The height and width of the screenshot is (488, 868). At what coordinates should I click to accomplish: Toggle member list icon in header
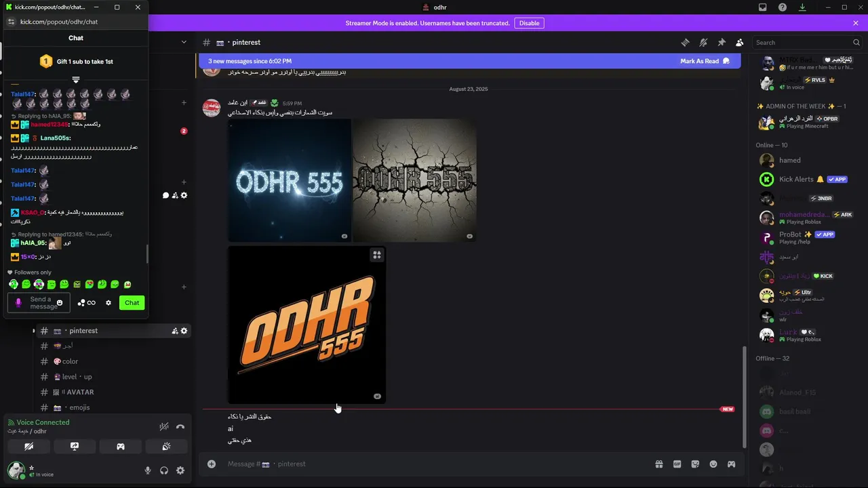tap(740, 42)
